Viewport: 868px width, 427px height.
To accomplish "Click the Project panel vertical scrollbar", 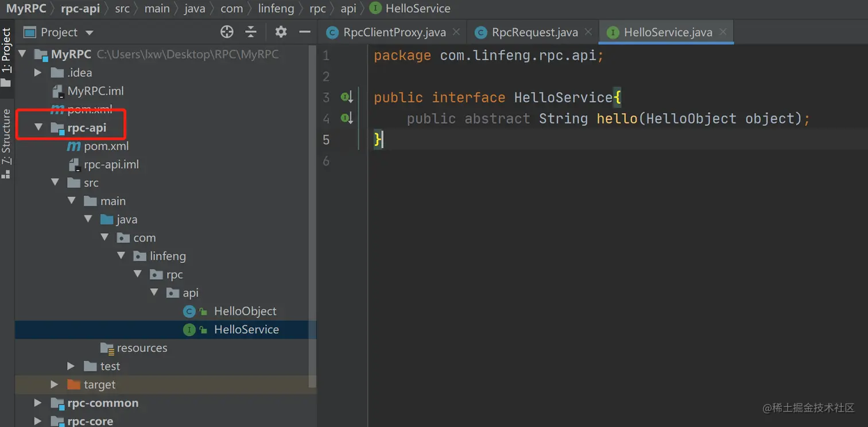I will pyautogui.click(x=313, y=217).
